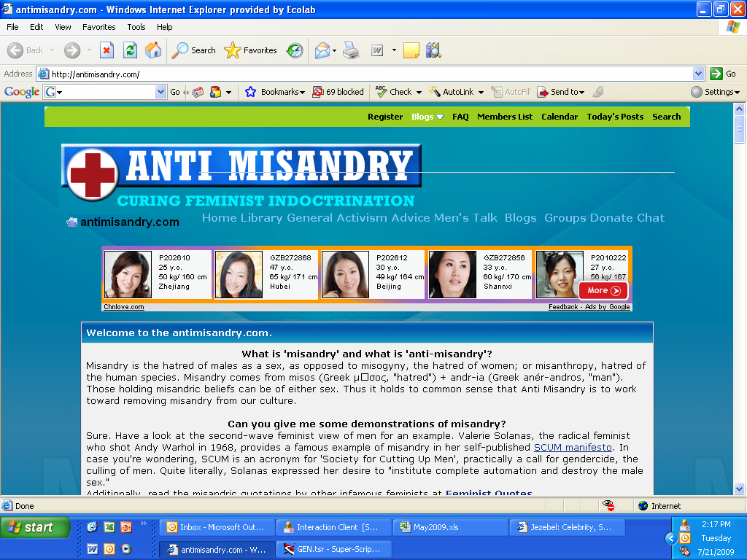The height and width of the screenshot is (560, 747).
Task: Click the Print icon
Action: [351, 50]
